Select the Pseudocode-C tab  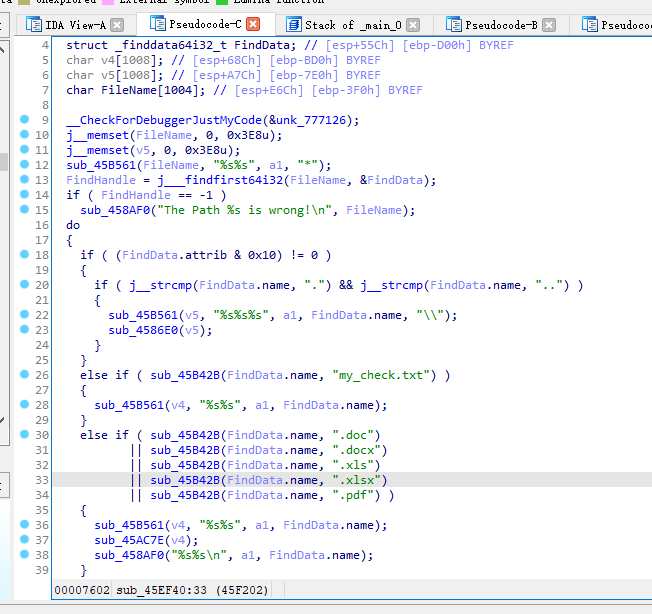[x=205, y=24]
